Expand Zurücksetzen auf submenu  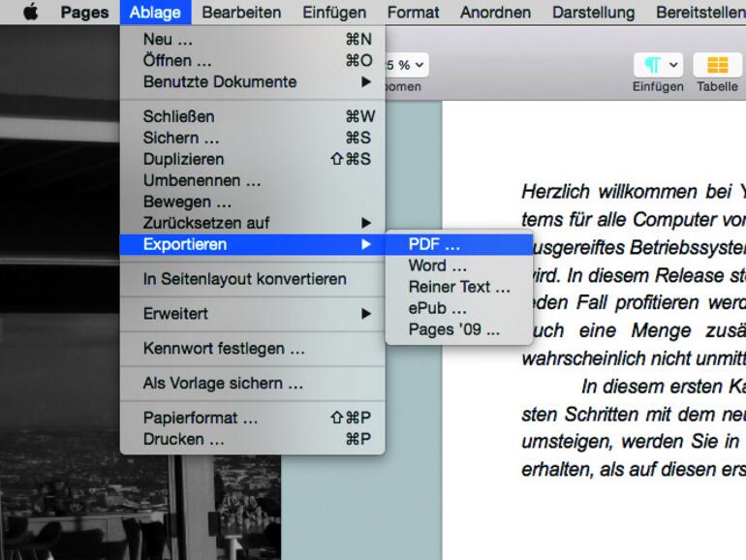click(253, 223)
